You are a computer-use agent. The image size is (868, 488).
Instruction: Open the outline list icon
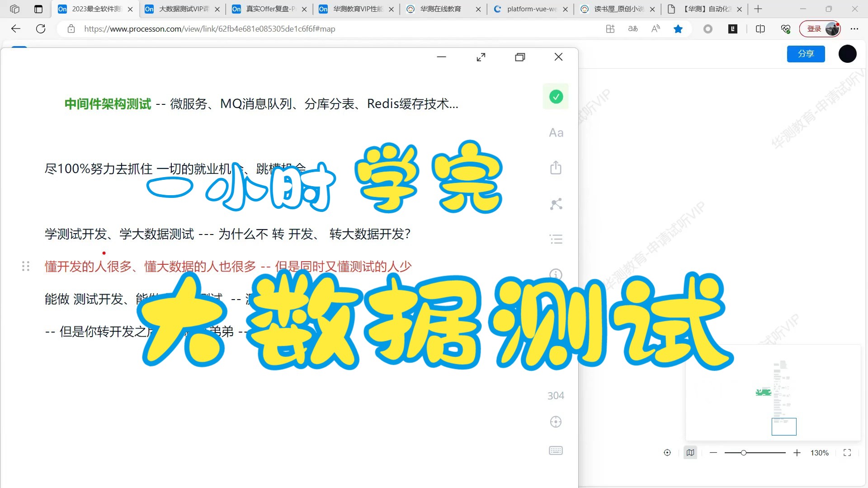tap(556, 239)
